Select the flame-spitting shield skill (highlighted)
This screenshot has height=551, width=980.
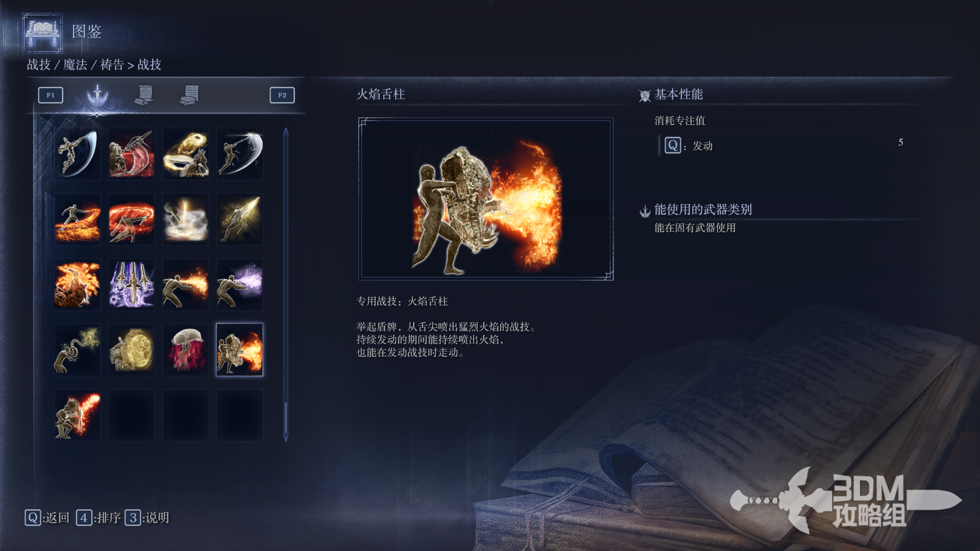tap(240, 349)
